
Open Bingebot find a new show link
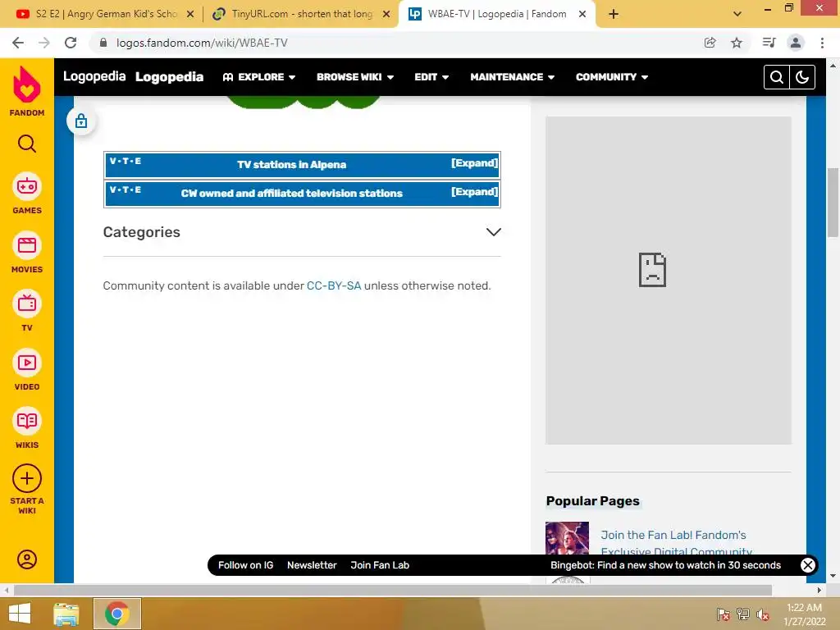coord(665,565)
